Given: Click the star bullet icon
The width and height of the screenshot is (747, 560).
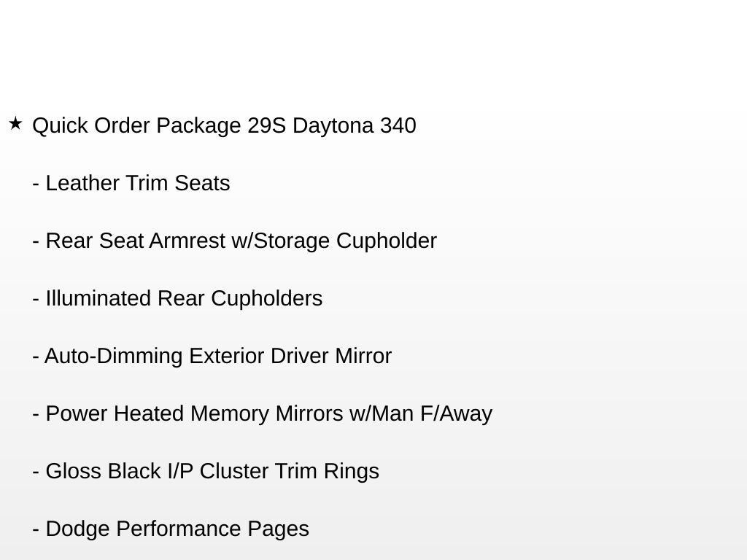Looking at the screenshot, I should tap(15, 124).
